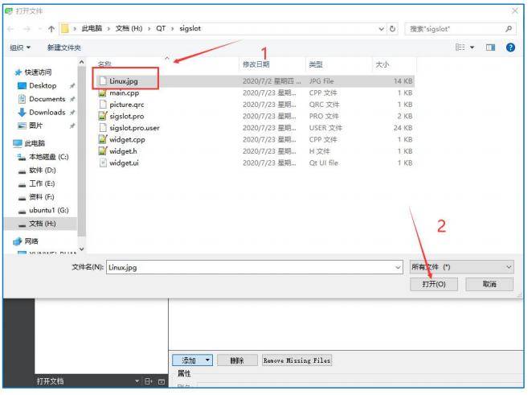Screen dimensions: 532x395
Task: Click the 取消 button
Action: tap(489, 284)
